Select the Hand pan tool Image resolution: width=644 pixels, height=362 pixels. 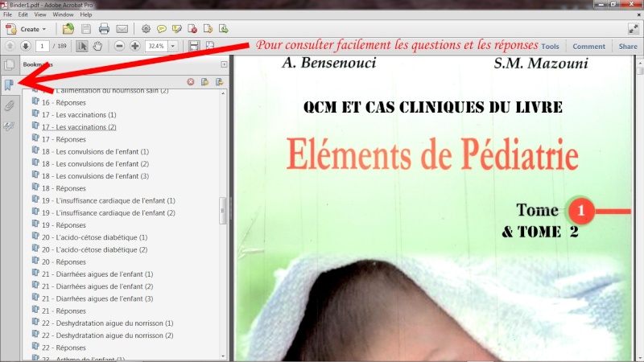98,46
